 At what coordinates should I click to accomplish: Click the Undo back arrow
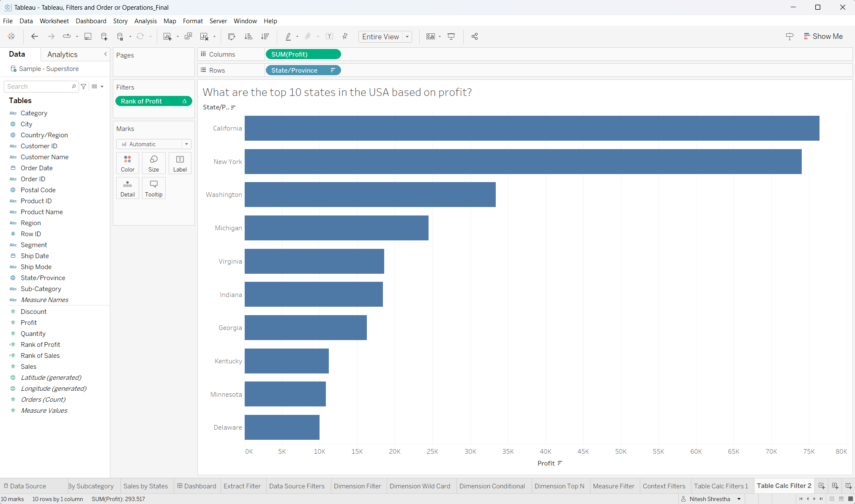35,37
